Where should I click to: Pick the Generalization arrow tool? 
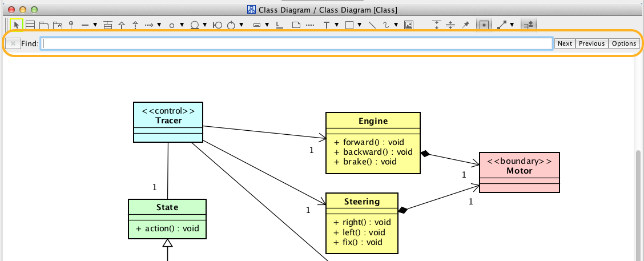(x=121, y=25)
